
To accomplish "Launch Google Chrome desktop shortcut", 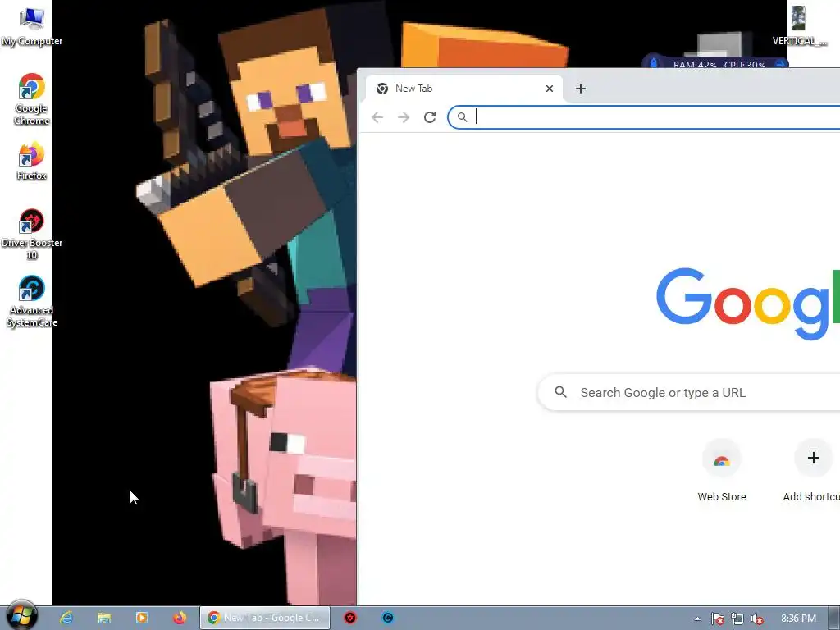I will point(32,99).
